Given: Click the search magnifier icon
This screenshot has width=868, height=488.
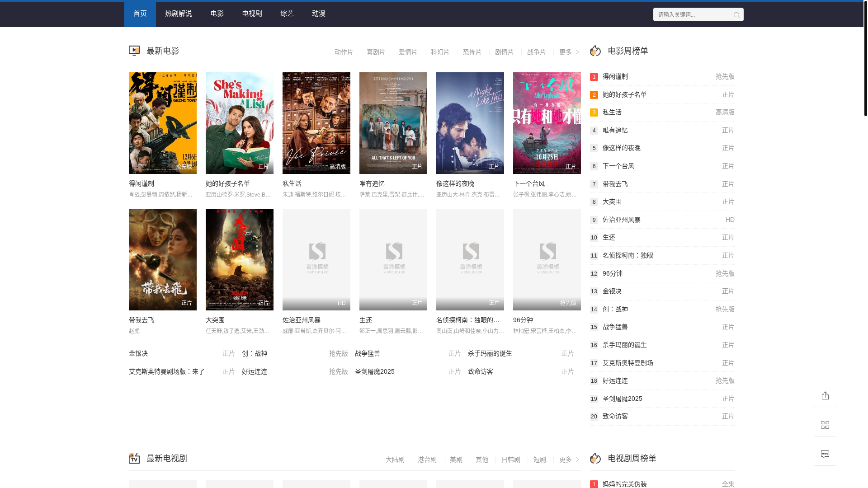Looking at the screenshot, I should (736, 15).
